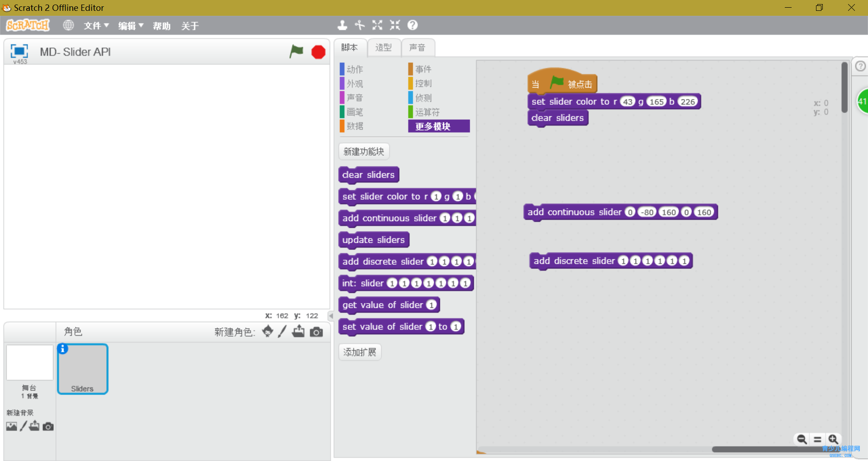
Task: Click the block help question mark tool
Action: (x=412, y=25)
